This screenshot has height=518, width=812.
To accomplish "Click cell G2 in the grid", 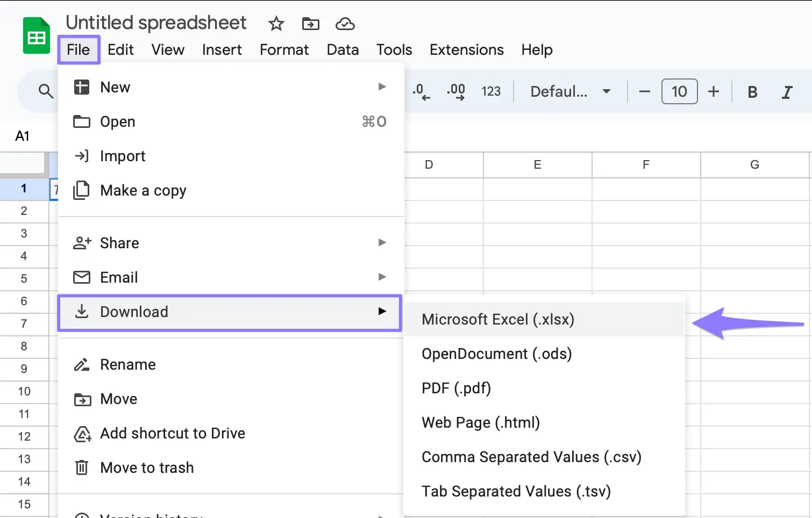I will (x=754, y=211).
